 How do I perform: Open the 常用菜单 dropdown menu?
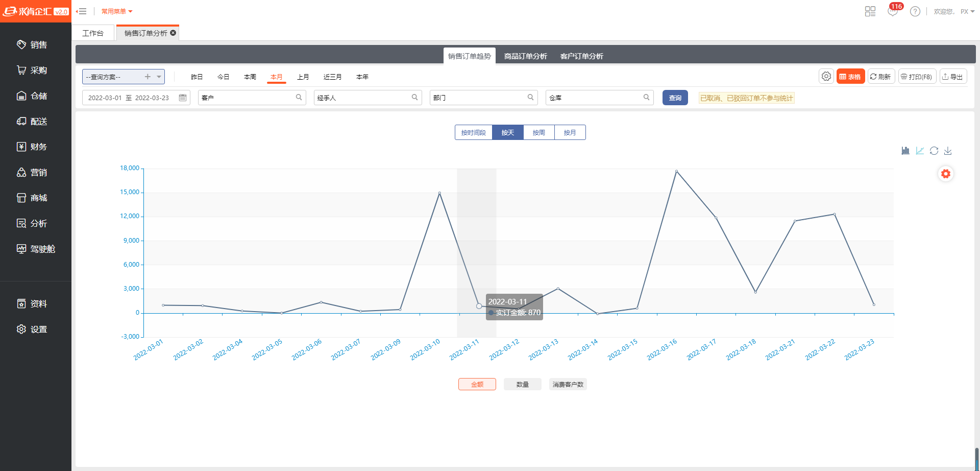(x=117, y=11)
